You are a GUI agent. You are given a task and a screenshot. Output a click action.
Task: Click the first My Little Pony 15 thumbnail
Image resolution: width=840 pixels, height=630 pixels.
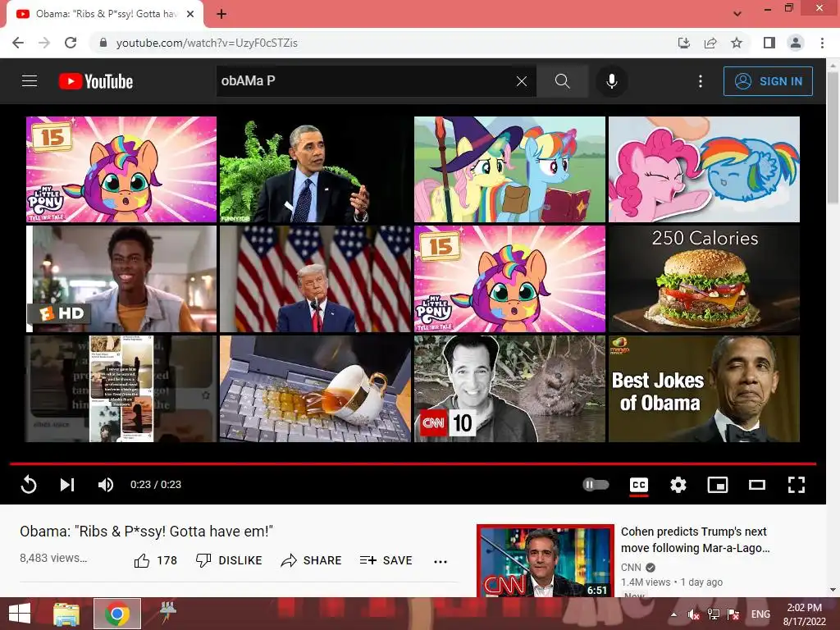point(121,169)
